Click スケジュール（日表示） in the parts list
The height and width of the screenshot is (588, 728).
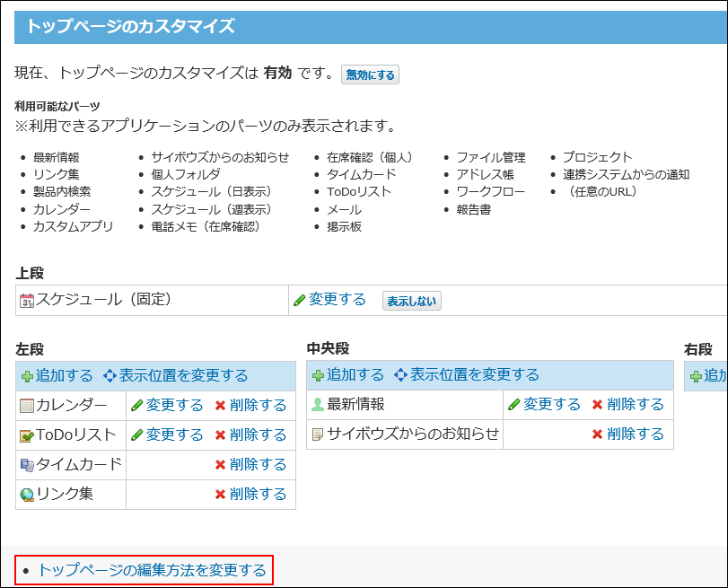pyautogui.click(x=215, y=191)
